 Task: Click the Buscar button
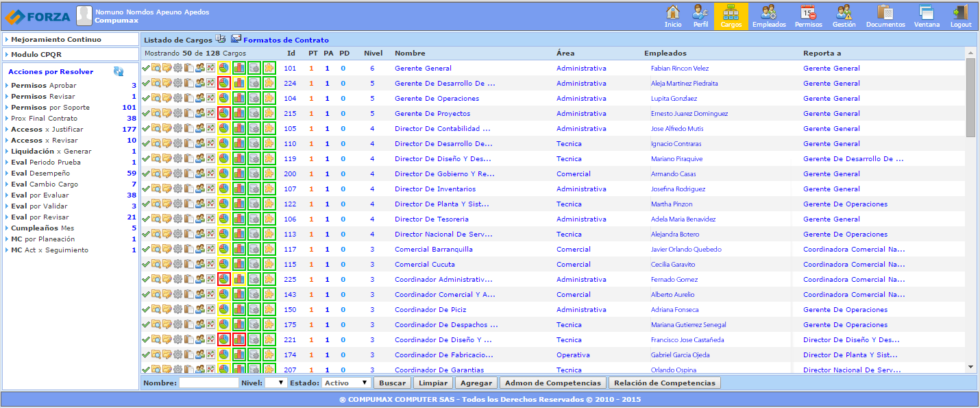393,383
